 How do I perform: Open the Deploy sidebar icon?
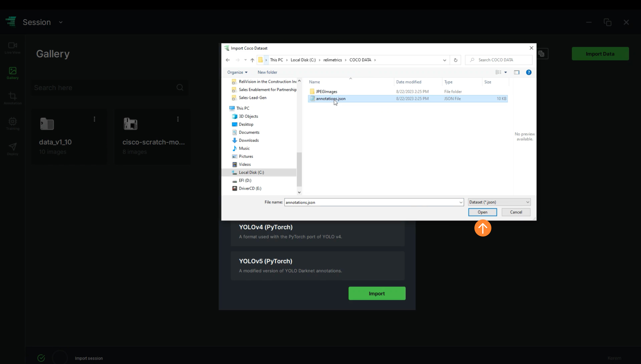pos(13,149)
